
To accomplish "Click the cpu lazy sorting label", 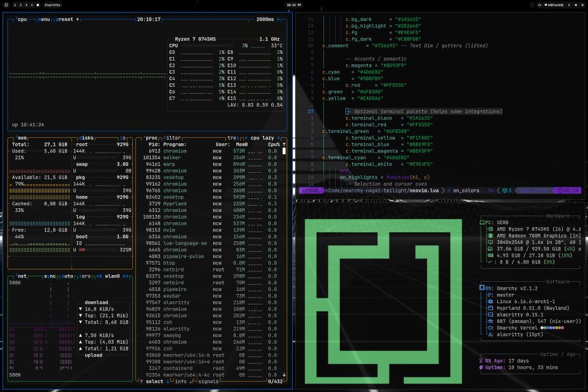I will click(262, 138).
